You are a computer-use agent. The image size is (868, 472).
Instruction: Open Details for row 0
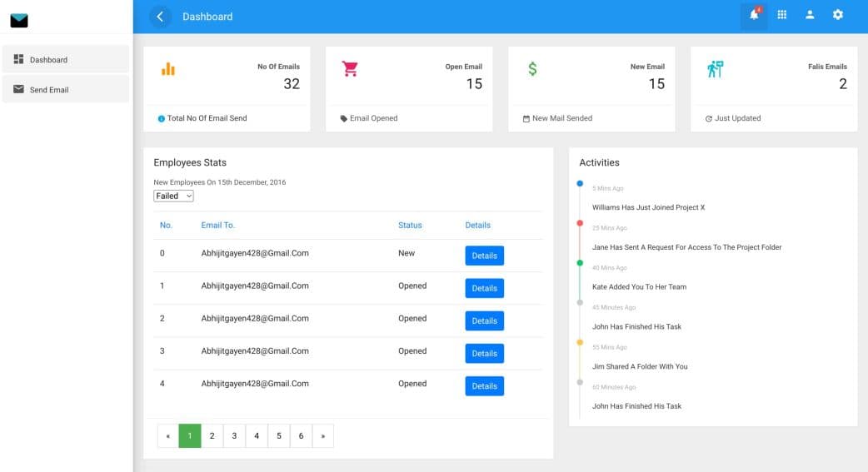(484, 256)
